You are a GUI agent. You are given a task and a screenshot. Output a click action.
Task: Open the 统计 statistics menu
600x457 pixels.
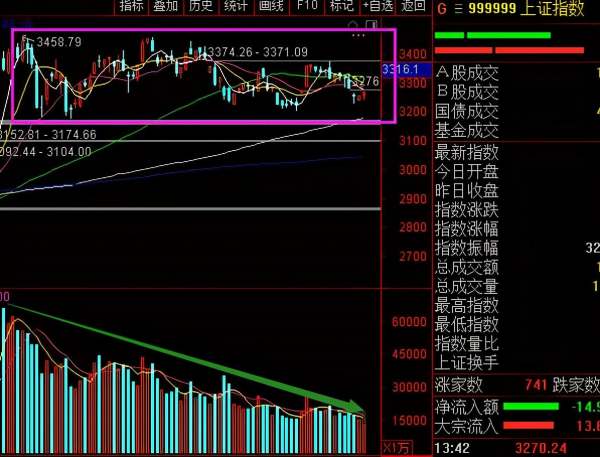pyautogui.click(x=236, y=7)
